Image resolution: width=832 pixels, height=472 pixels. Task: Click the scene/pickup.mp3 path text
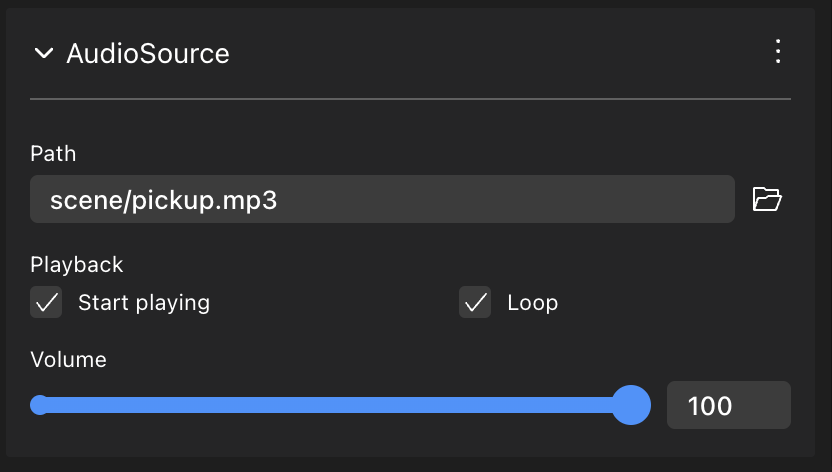pos(163,200)
